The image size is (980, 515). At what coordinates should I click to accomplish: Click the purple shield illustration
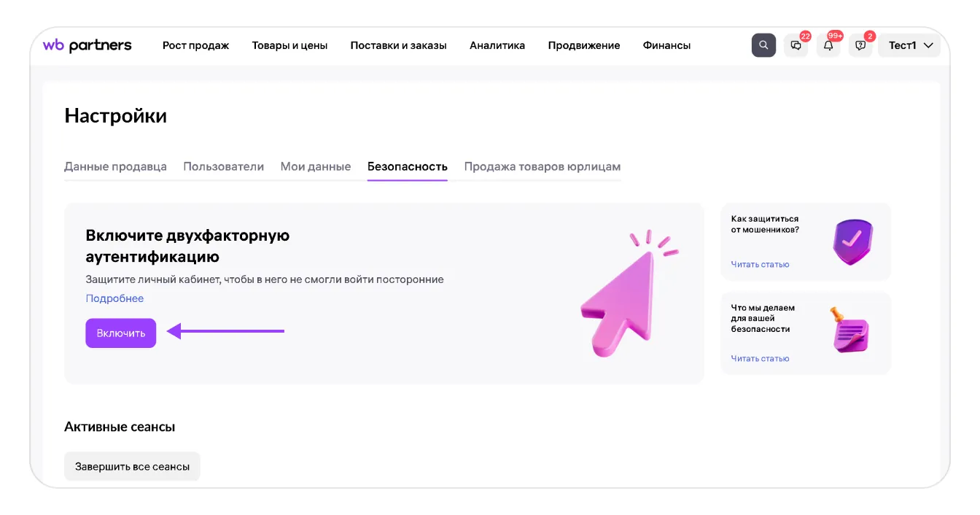[x=852, y=243]
